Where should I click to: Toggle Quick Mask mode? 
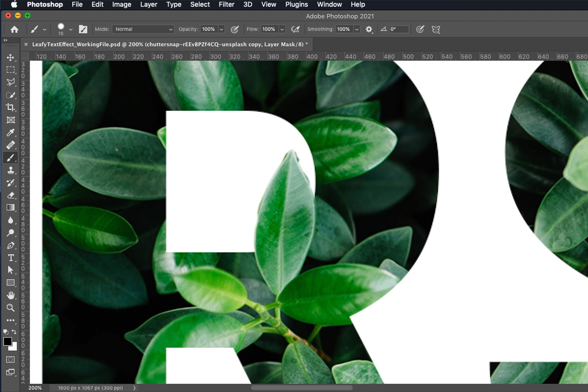click(x=11, y=359)
